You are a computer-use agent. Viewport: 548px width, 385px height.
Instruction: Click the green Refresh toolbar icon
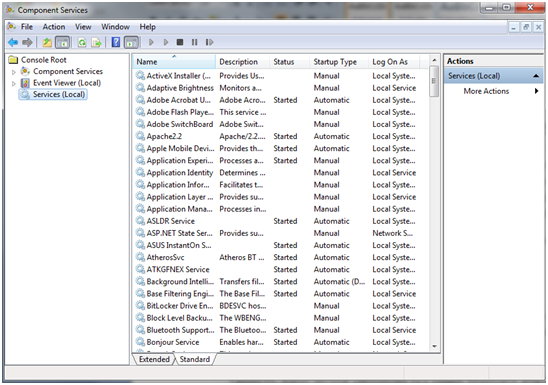(82, 42)
